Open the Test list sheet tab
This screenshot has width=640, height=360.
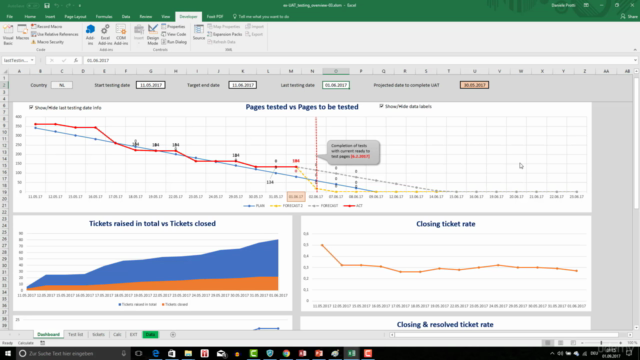[x=76, y=335]
